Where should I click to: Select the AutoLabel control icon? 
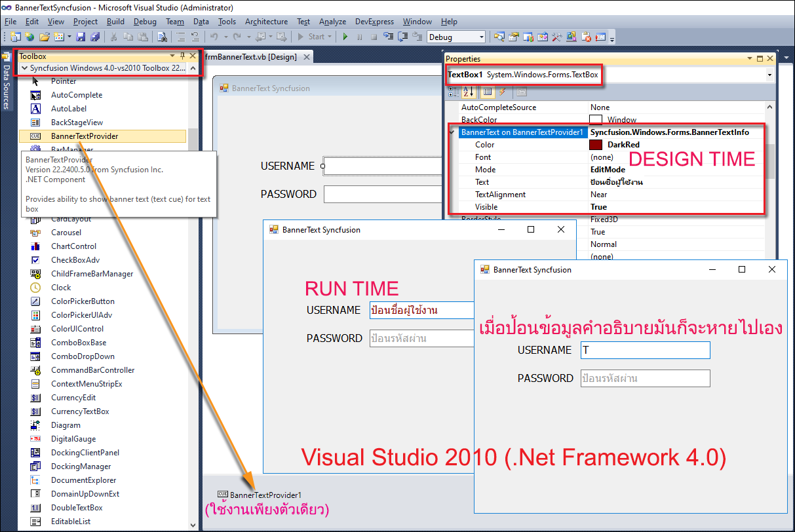point(36,109)
